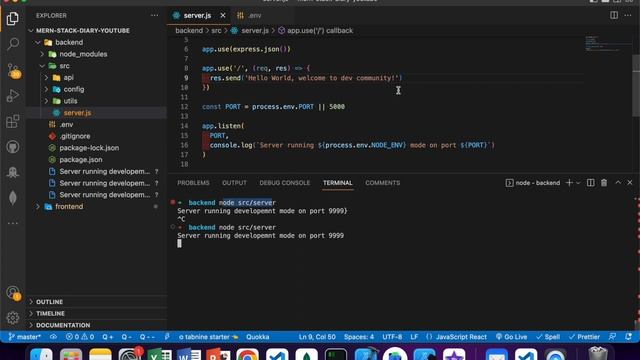Click the Go Live button
The image size is (640, 360).
point(511,337)
